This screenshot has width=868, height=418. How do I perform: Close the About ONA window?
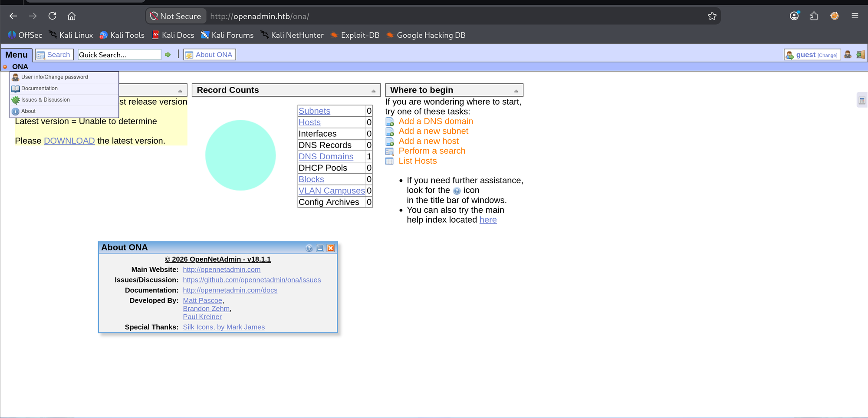tap(331, 248)
